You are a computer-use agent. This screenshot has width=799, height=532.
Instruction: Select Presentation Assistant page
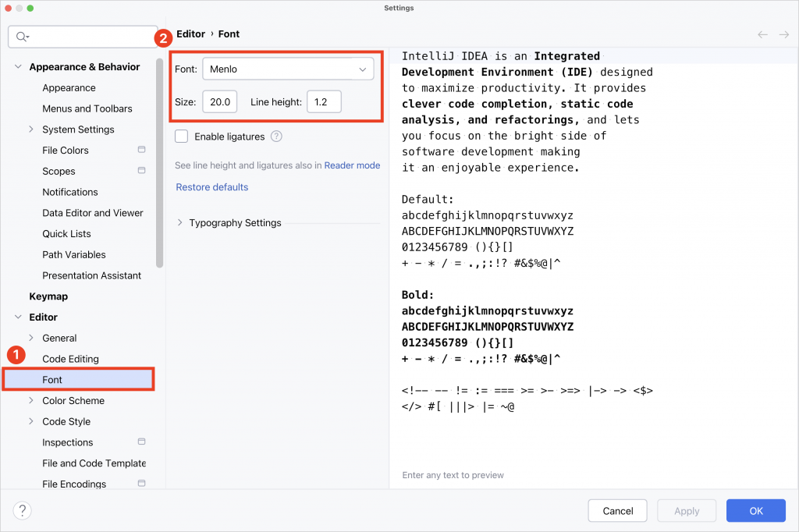coord(92,275)
